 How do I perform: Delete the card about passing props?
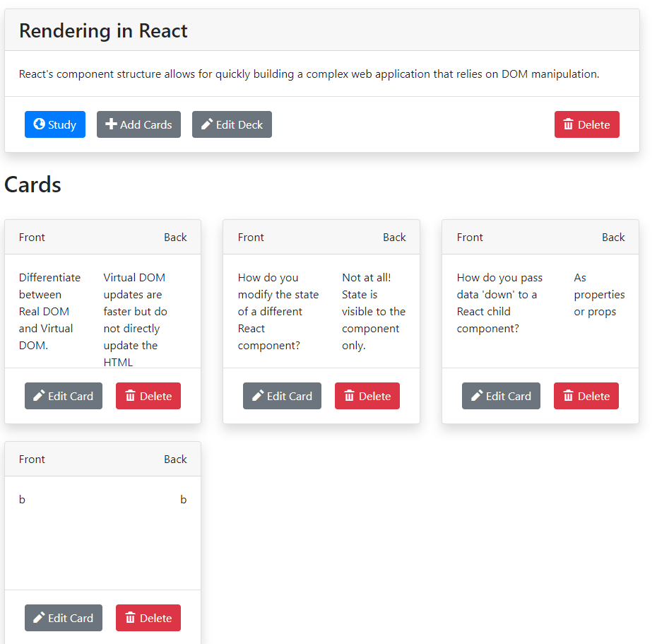pyautogui.click(x=586, y=396)
